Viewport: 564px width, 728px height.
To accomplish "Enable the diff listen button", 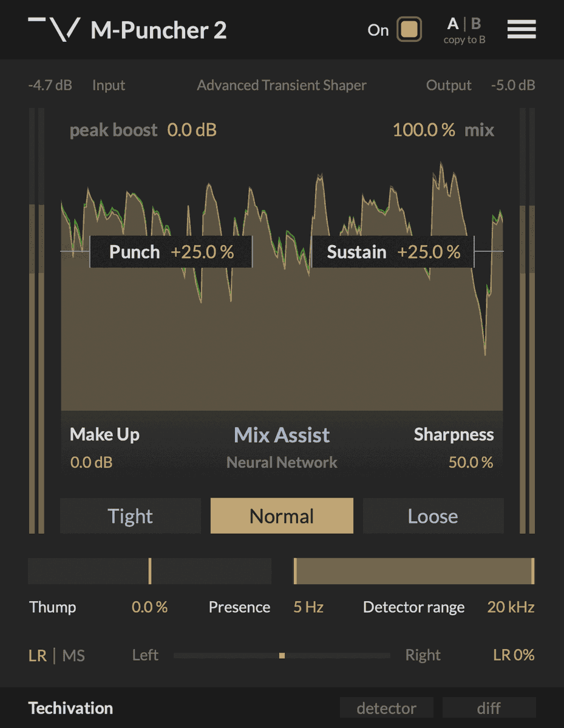I will [x=489, y=708].
